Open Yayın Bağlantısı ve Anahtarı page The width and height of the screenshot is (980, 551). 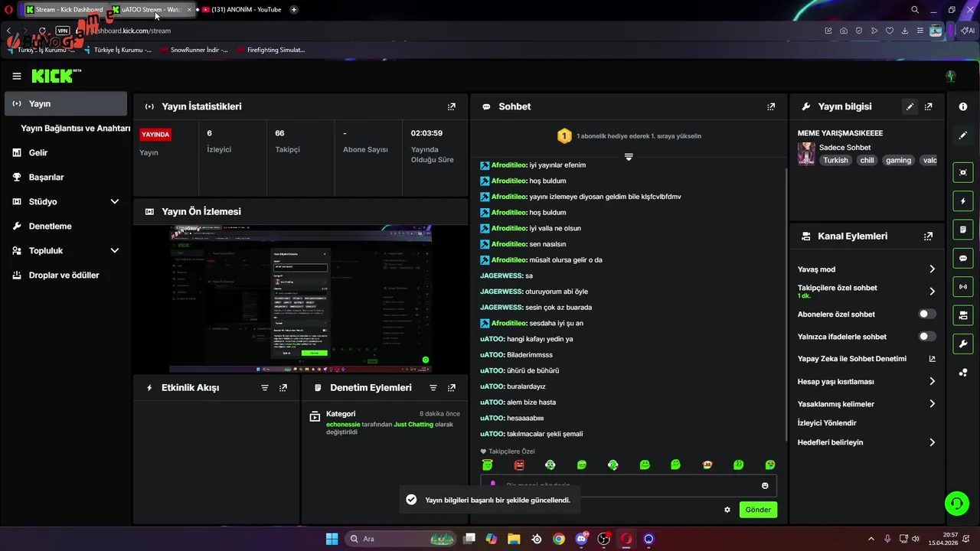[x=75, y=129]
